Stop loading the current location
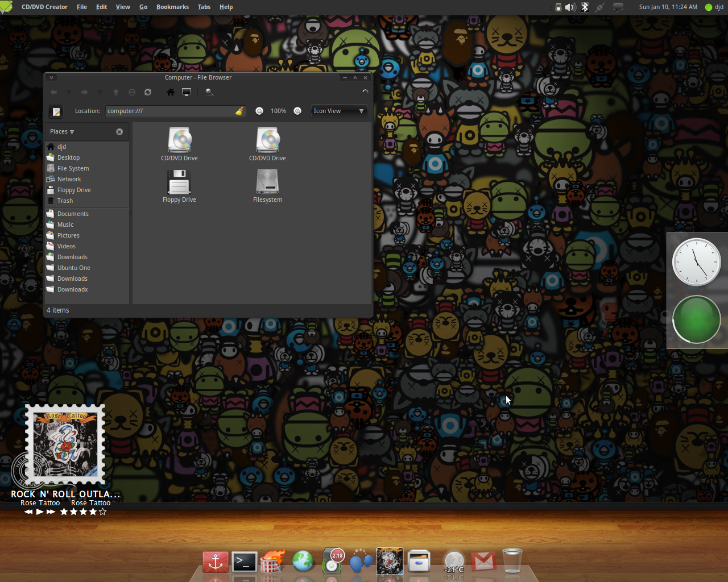Viewport: 728px width, 582px height. (132, 92)
